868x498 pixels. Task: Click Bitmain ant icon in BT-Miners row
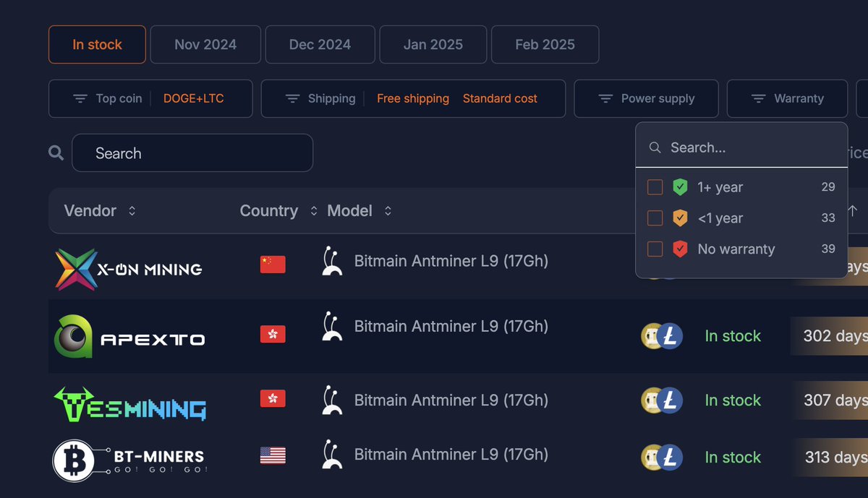click(332, 455)
